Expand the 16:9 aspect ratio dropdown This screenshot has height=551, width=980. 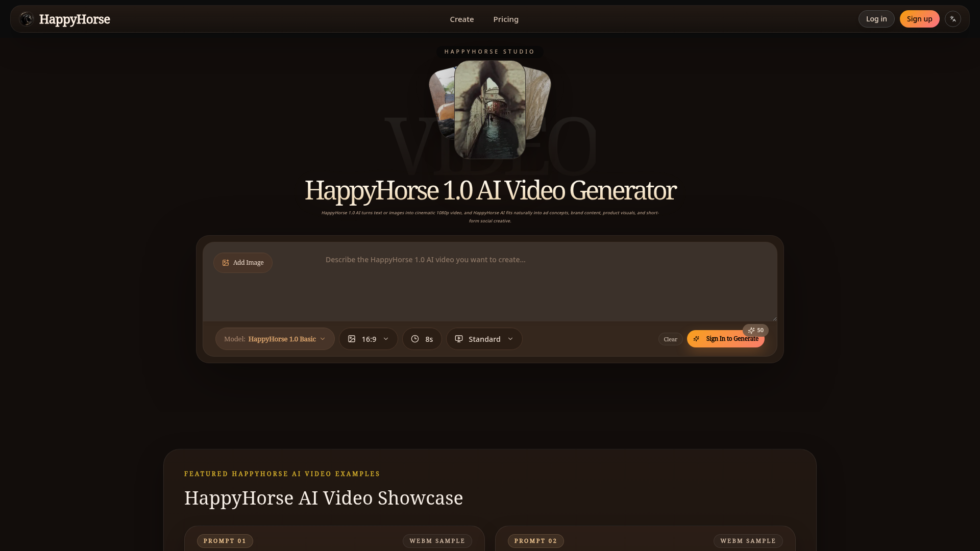(x=368, y=339)
